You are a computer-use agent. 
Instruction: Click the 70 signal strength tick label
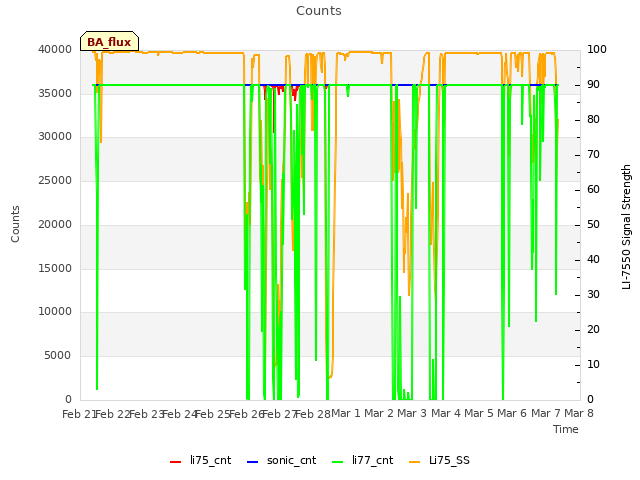593,155
